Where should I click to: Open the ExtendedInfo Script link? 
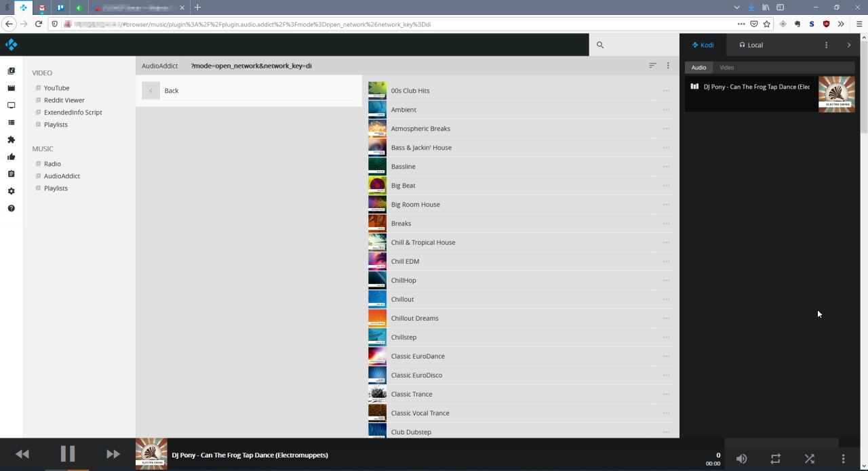(x=73, y=112)
